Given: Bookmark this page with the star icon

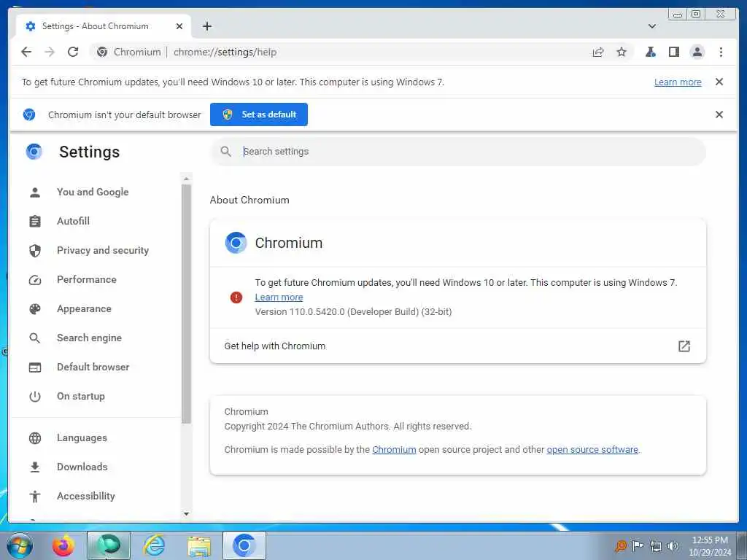Looking at the screenshot, I should [x=622, y=52].
